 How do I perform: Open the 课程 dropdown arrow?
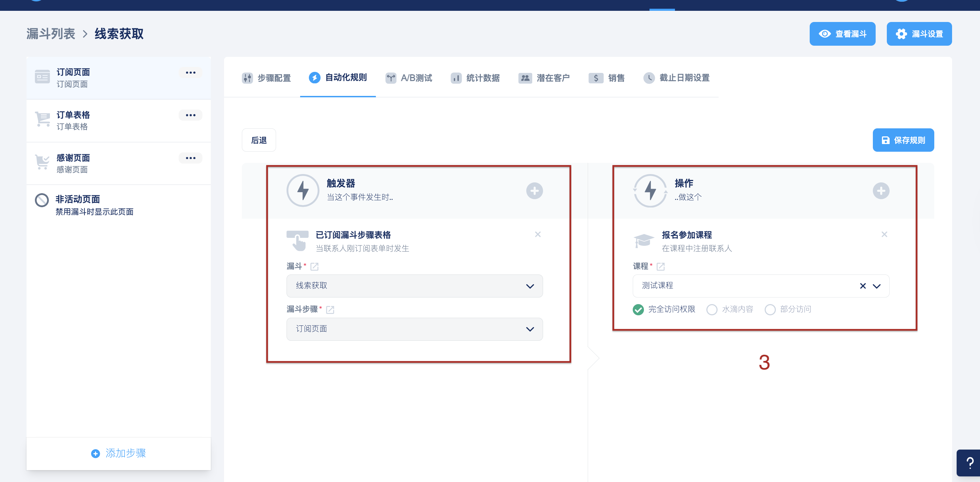(877, 286)
